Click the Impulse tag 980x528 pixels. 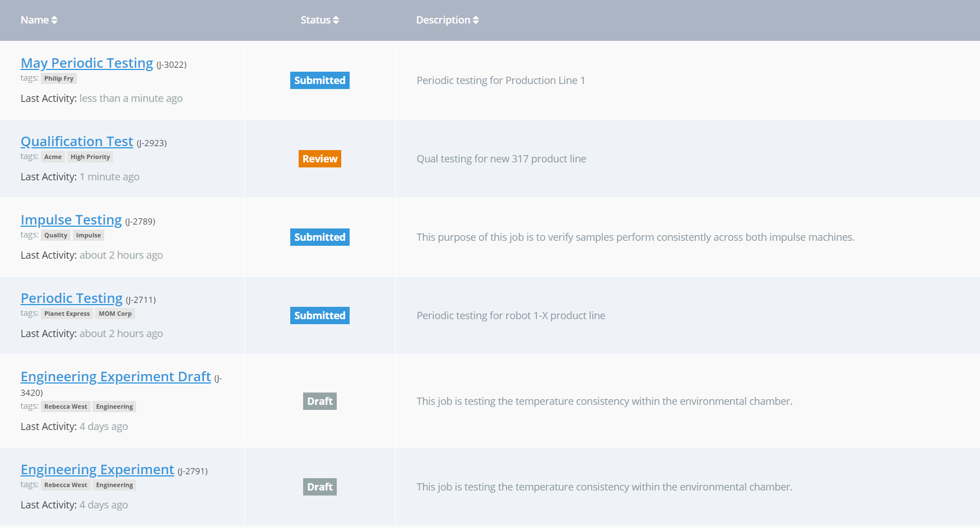coord(89,235)
